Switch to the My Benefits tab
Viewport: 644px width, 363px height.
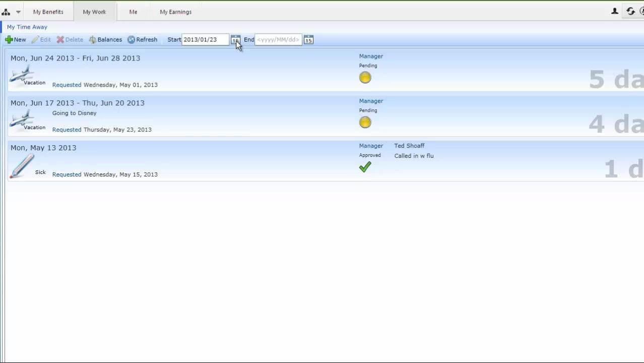[48, 12]
